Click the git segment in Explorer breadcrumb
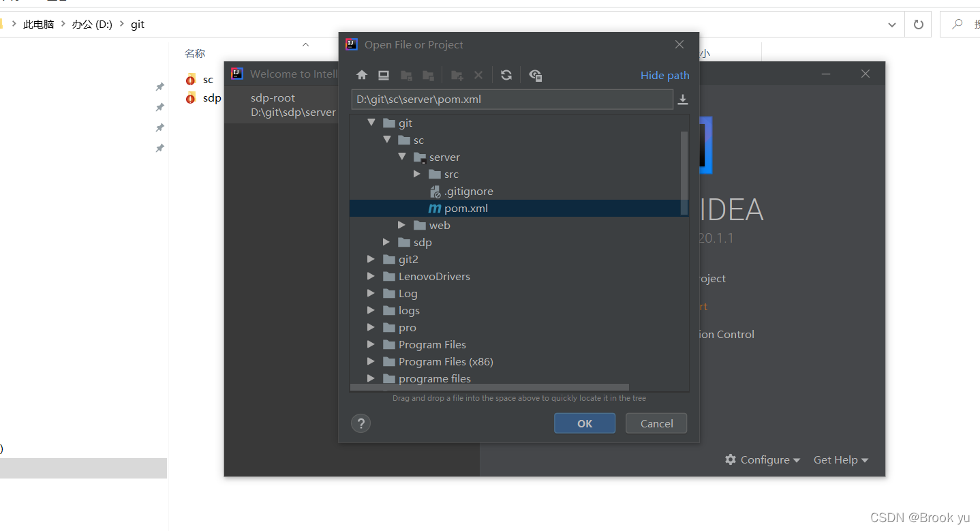 pos(138,25)
